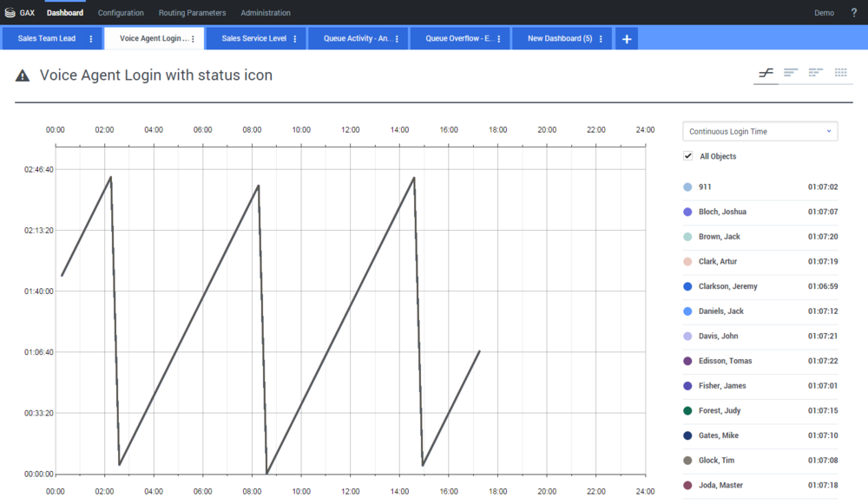Open Sales Team Lead tab options menu
868x504 pixels.
[x=91, y=39]
